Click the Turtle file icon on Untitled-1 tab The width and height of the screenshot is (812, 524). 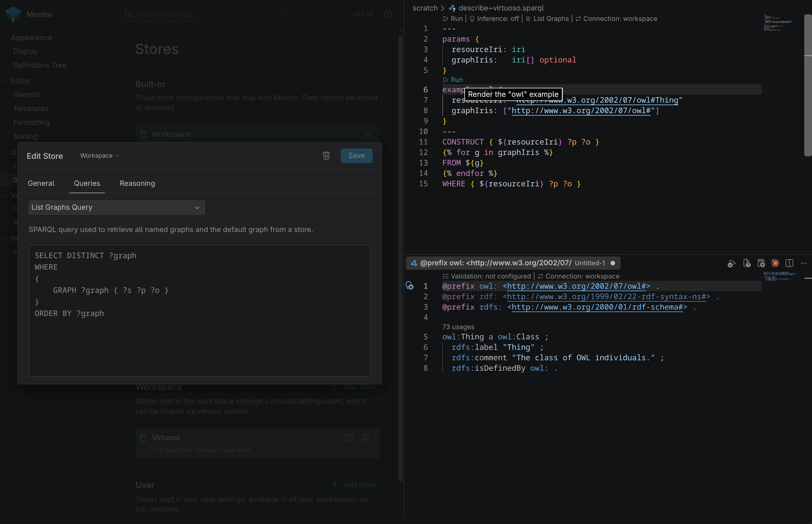coord(414,263)
